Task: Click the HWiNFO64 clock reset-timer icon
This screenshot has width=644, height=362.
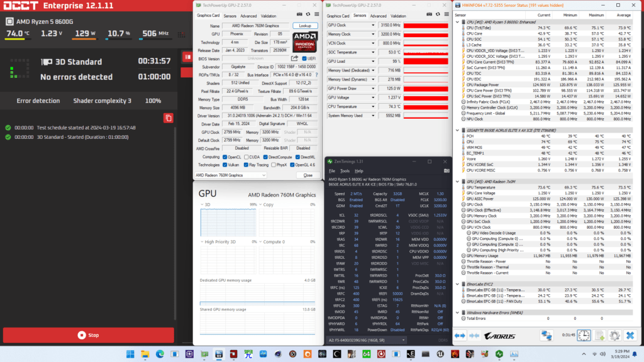Action: [x=584, y=336]
